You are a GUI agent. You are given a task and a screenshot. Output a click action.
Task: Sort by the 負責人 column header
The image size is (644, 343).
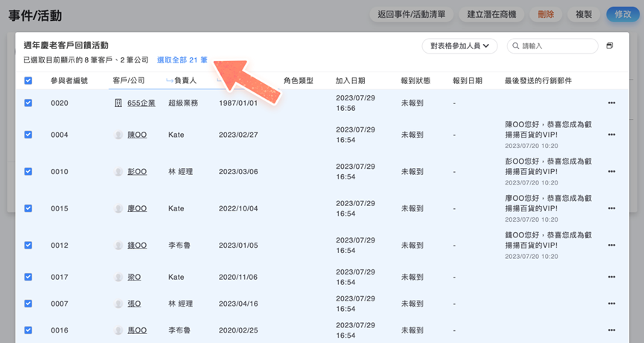(185, 80)
